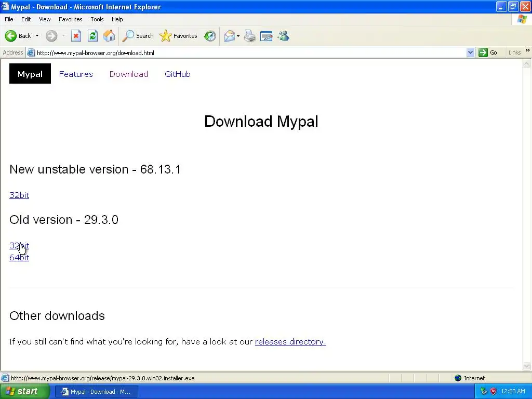Image resolution: width=532 pixels, height=399 pixels.
Task: Open the GitHub nav link
Action: click(x=178, y=74)
